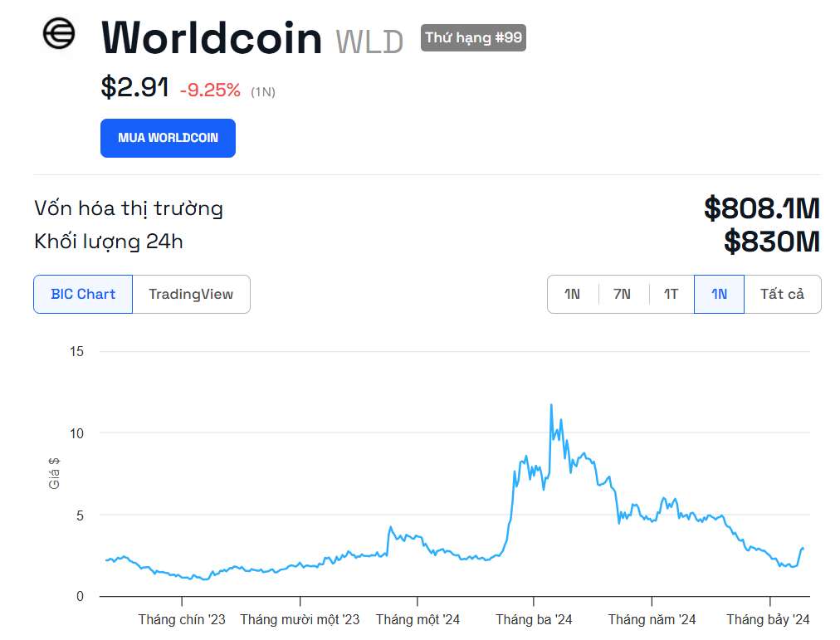Click the Vốn hóa thị trường label
Viewport: 840px width, 640px height.
[129, 209]
